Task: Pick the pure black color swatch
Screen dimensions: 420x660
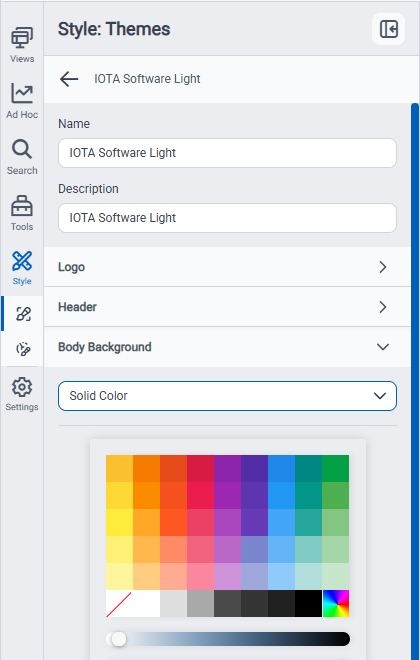Action: 308,604
